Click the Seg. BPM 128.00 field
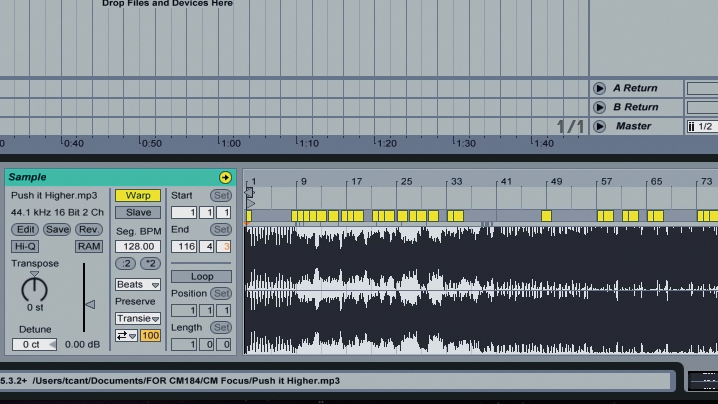This screenshot has width=718, height=404. [138, 246]
